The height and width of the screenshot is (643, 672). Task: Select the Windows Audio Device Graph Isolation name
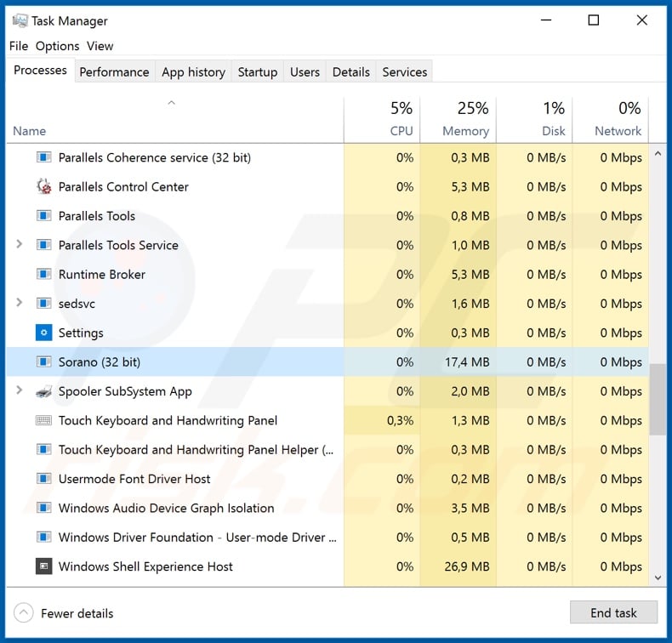(166, 508)
